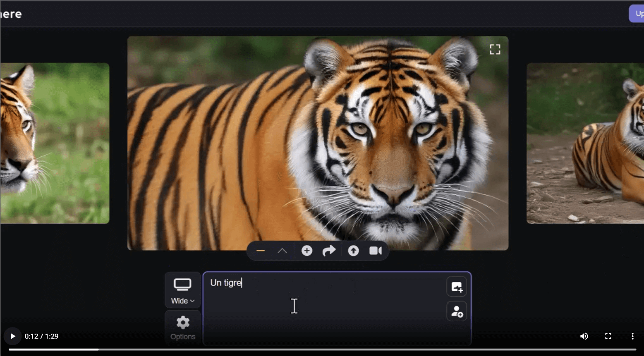Viewport: 644px width, 356px height.
Task: Click the add person icon in prompt box
Action: tap(457, 311)
